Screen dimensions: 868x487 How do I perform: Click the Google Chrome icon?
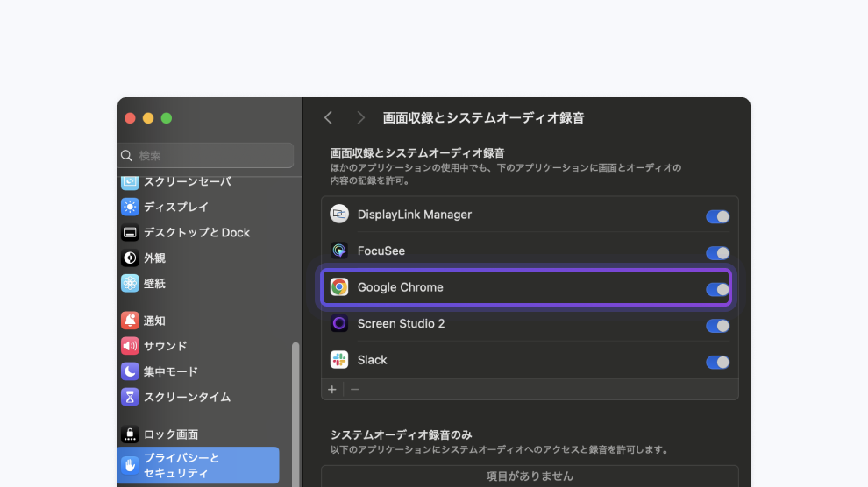point(339,287)
